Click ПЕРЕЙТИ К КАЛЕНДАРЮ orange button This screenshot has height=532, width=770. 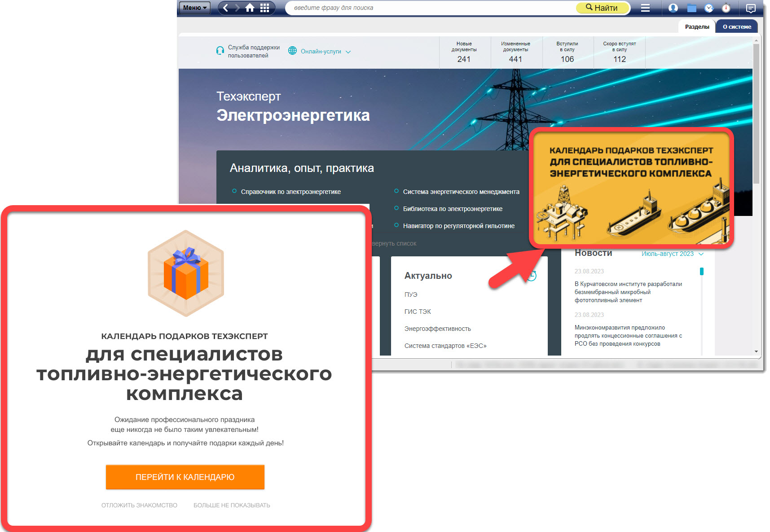(x=185, y=477)
